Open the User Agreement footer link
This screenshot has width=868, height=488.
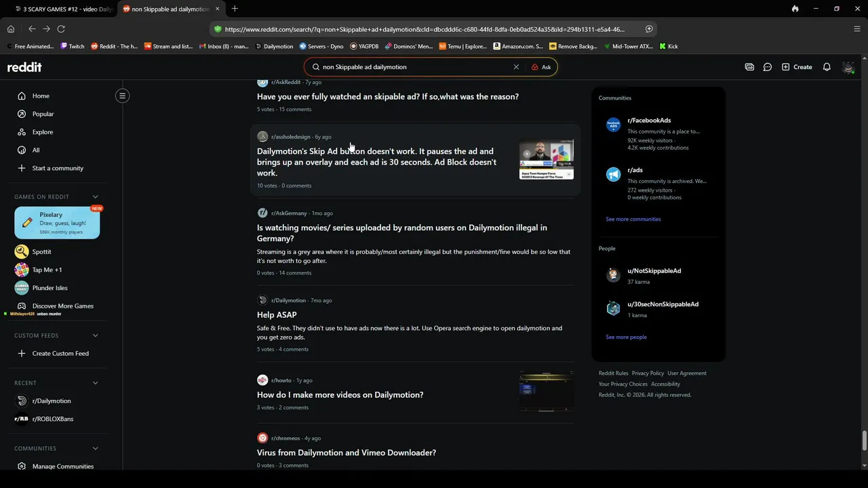click(687, 373)
